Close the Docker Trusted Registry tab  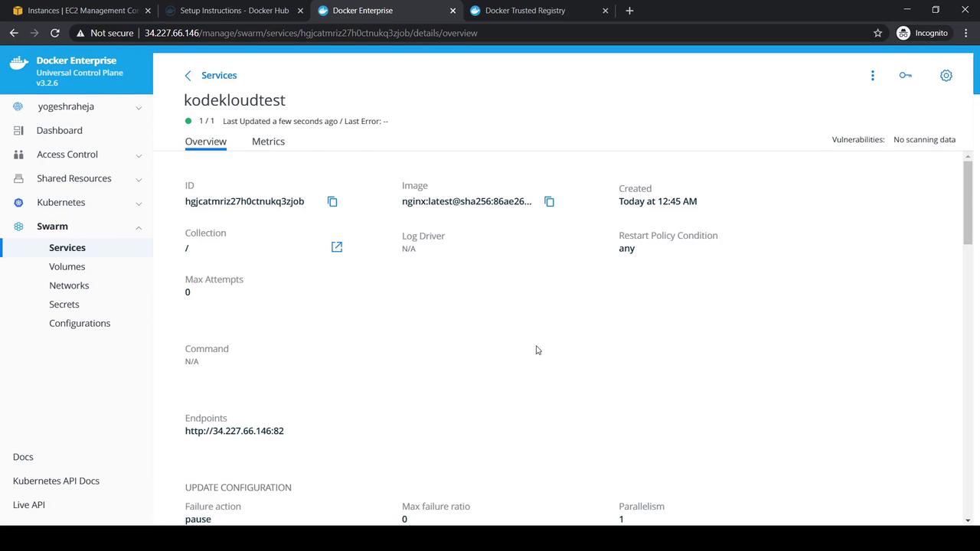[x=606, y=11]
